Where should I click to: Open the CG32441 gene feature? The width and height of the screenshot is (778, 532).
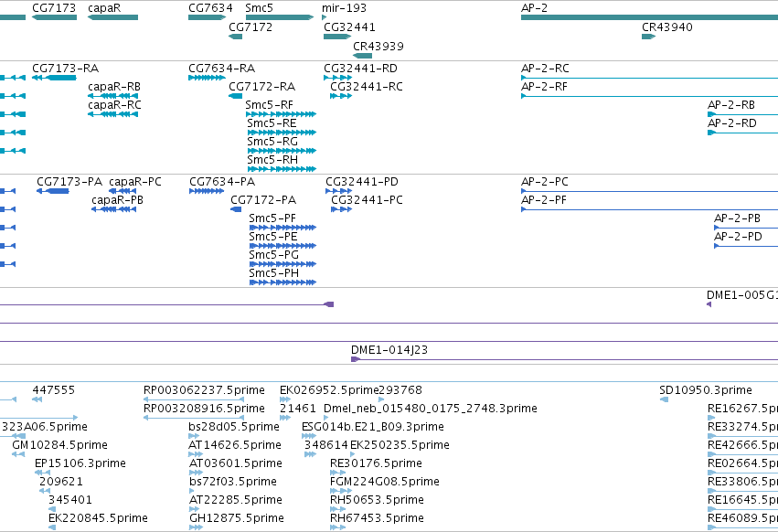(x=337, y=37)
